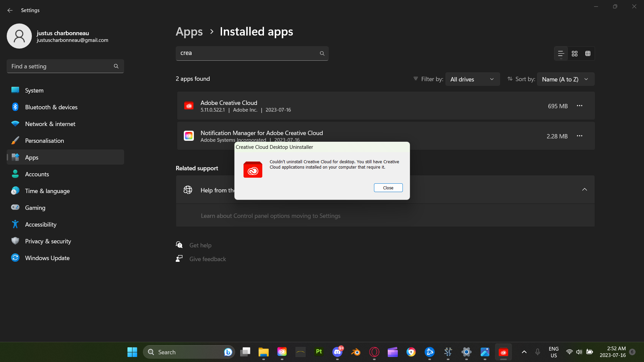The width and height of the screenshot is (644, 362).
Task: Select Give feedback
Action: 207,259
